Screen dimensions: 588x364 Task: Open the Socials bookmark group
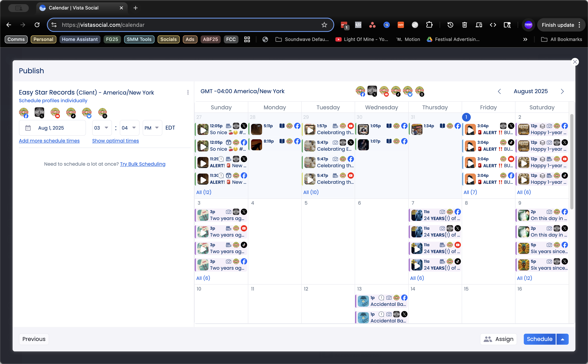coord(168,39)
